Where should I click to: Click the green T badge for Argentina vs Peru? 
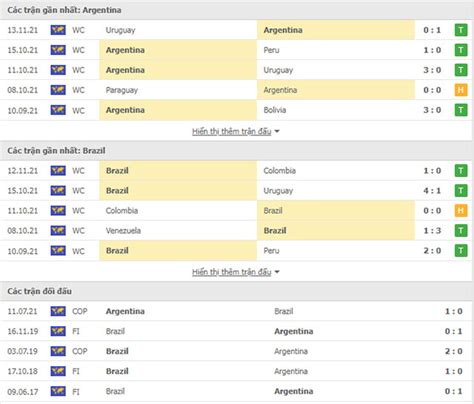click(x=461, y=50)
